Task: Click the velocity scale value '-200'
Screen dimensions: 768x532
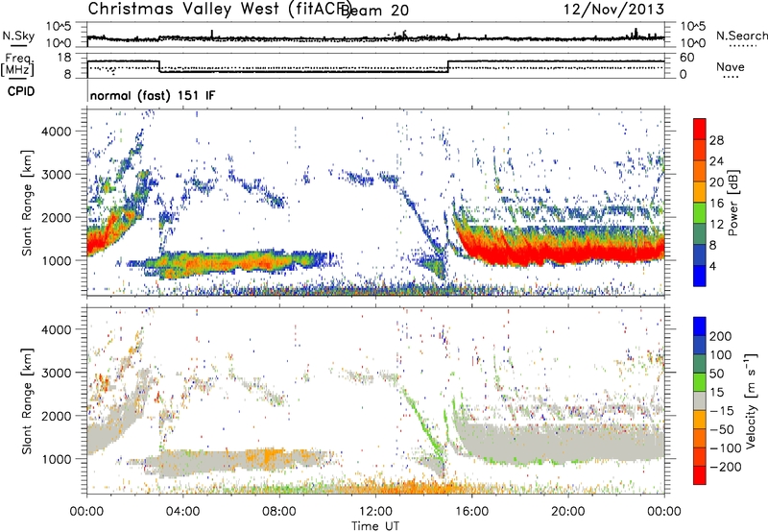Action: 726,467
